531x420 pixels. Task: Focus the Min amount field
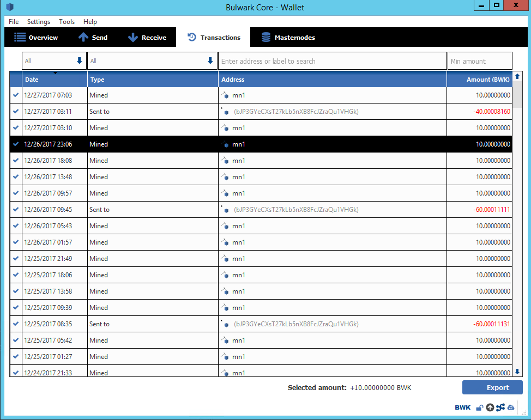coord(480,61)
